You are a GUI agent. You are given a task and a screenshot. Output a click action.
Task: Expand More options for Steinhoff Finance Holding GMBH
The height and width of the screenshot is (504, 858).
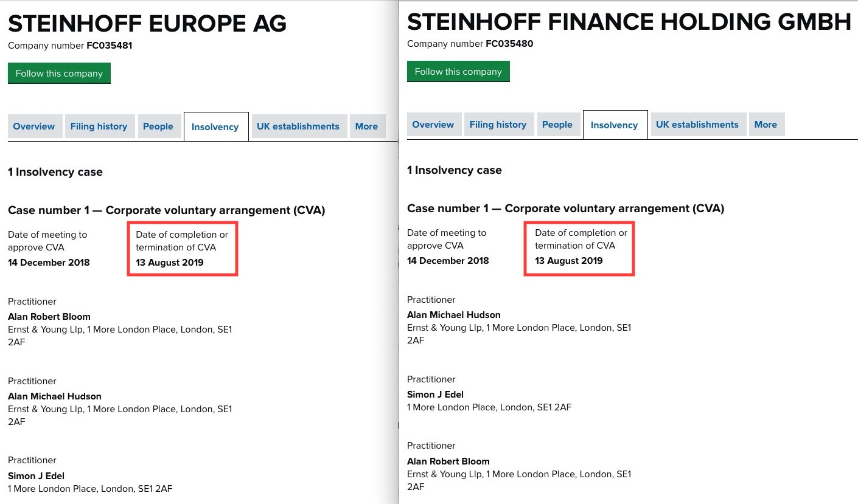point(766,124)
